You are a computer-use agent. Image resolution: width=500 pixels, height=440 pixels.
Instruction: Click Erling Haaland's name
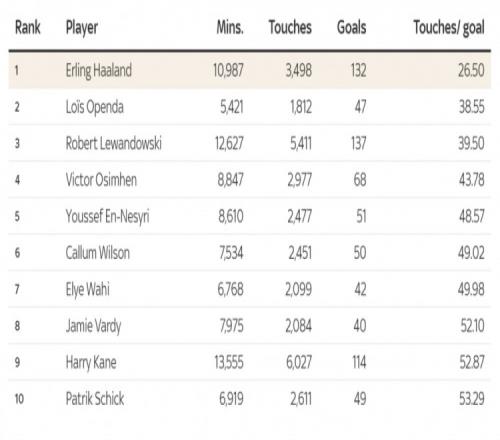99,71
